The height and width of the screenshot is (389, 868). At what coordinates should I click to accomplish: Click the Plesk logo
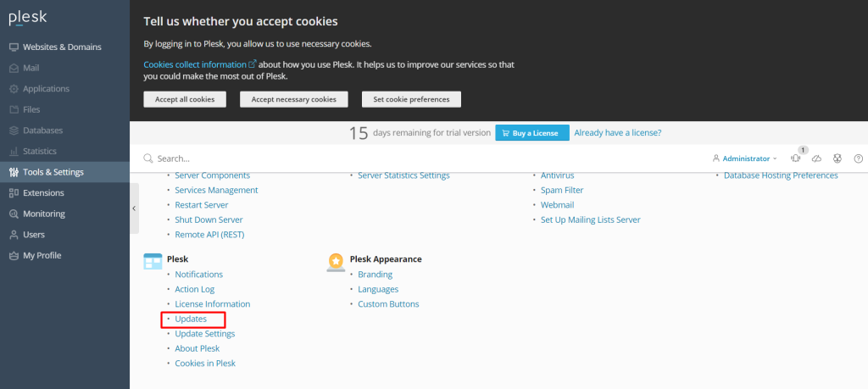pyautogui.click(x=28, y=19)
